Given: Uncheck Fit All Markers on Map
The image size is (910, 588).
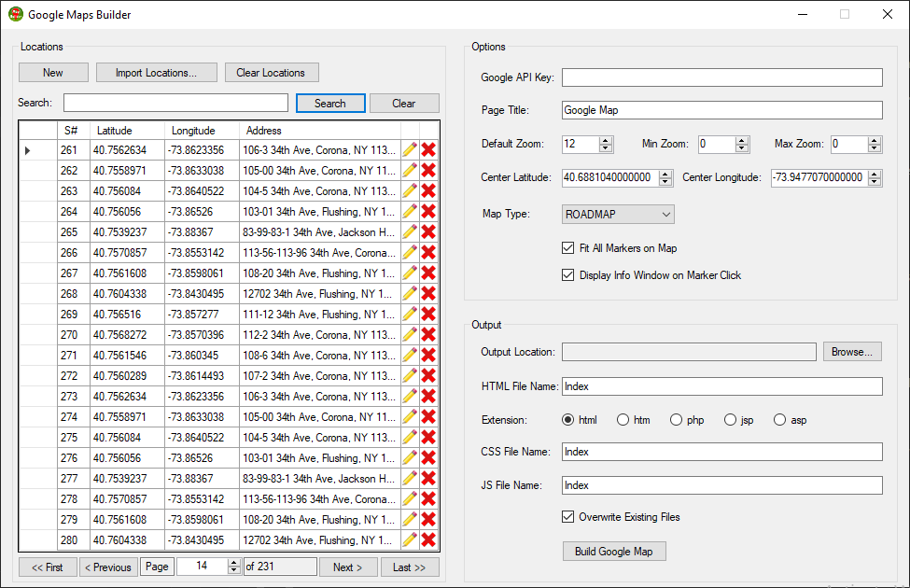Looking at the screenshot, I should click(568, 248).
